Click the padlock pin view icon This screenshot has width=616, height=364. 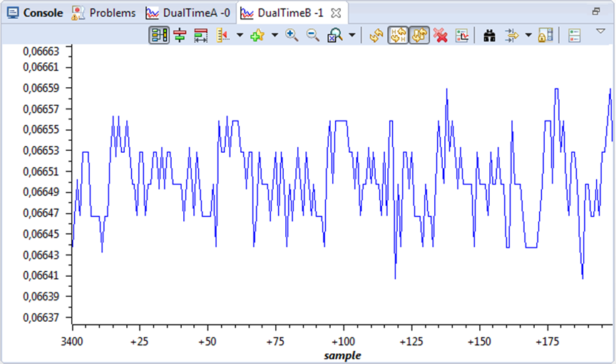coord(546,36)
